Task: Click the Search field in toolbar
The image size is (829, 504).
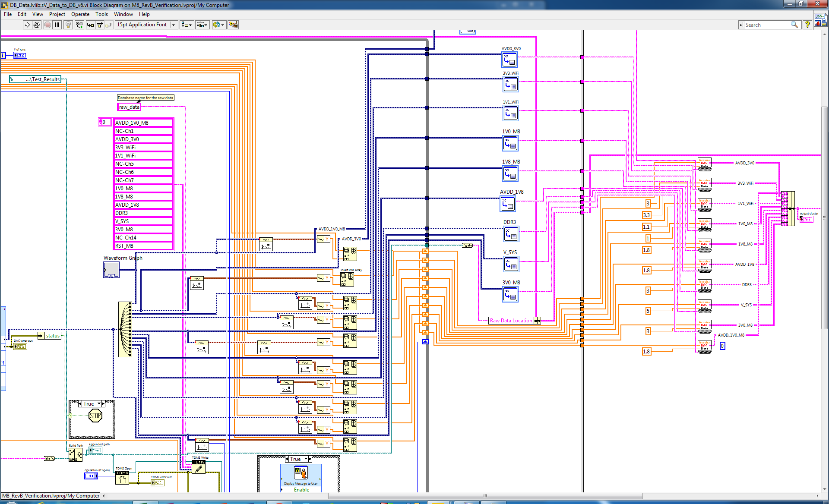Action: [769, 25]
